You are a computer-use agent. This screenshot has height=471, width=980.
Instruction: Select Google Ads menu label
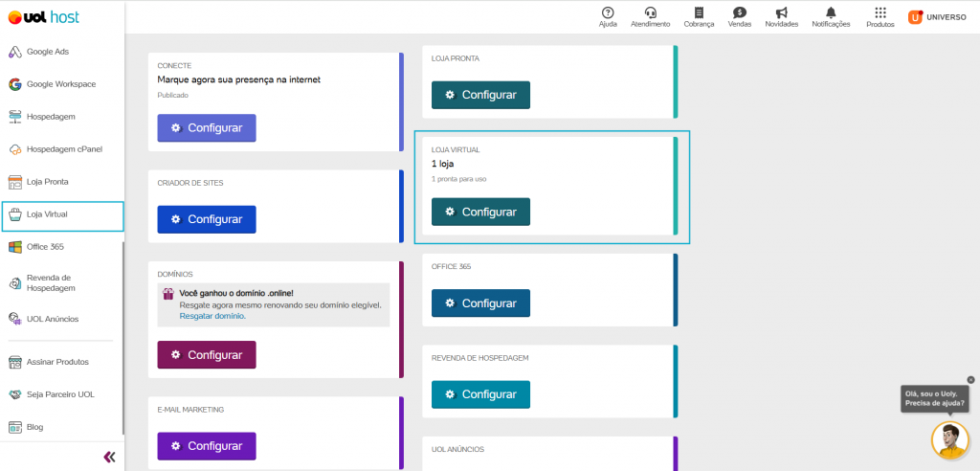(x=48, y=52)
